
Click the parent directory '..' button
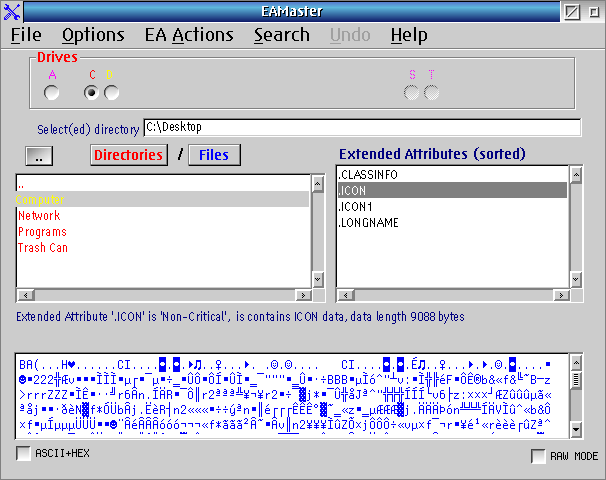pyautogui.click(x=39, y=155)
